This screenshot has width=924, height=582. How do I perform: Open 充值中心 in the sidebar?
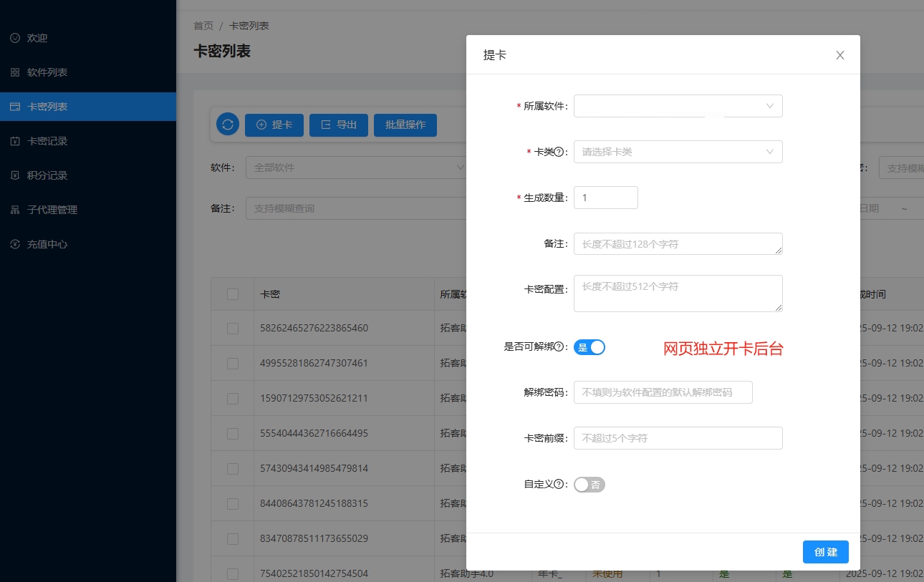click(47, 244)
